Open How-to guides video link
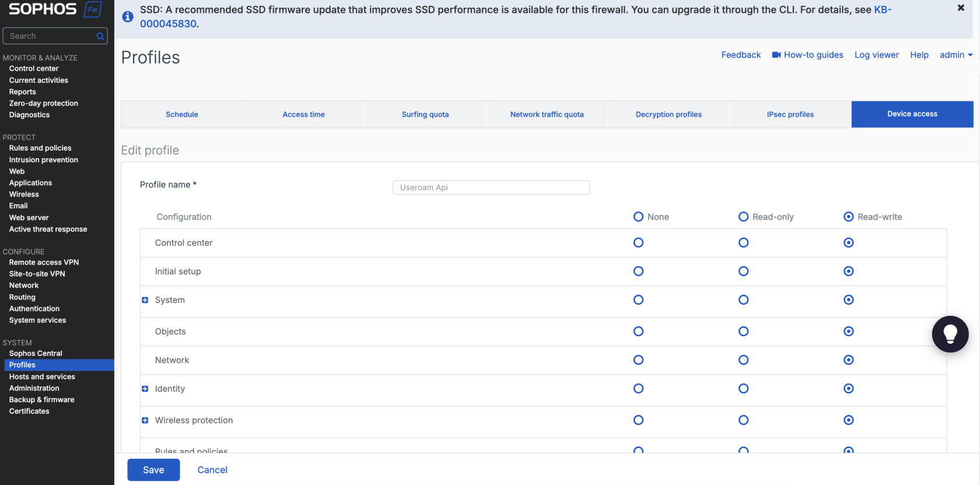 click(807, 55)
